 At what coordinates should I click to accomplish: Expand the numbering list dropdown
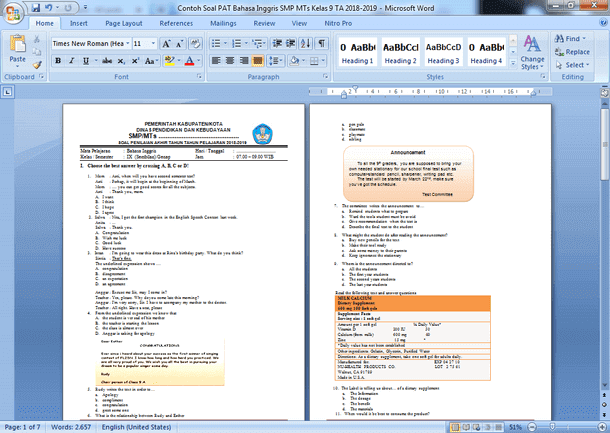point(246,44)
